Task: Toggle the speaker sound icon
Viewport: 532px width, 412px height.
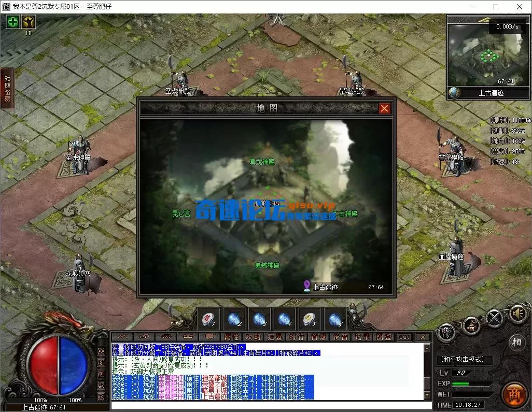Action: coord(518,314)
